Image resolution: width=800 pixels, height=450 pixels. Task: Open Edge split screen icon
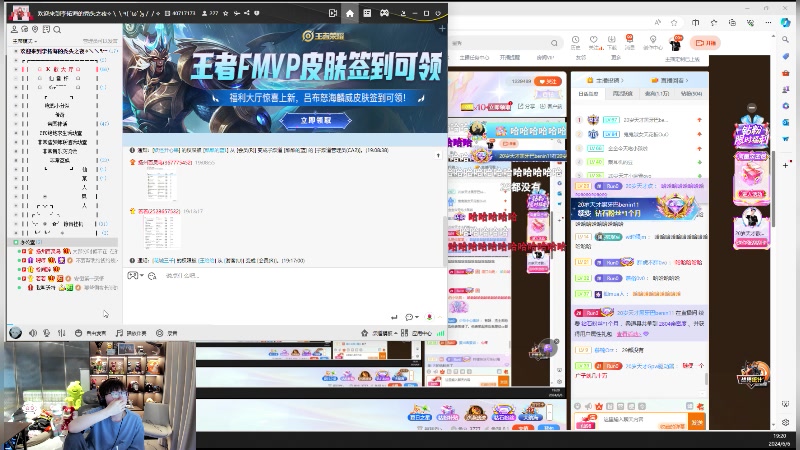(695, 22)
